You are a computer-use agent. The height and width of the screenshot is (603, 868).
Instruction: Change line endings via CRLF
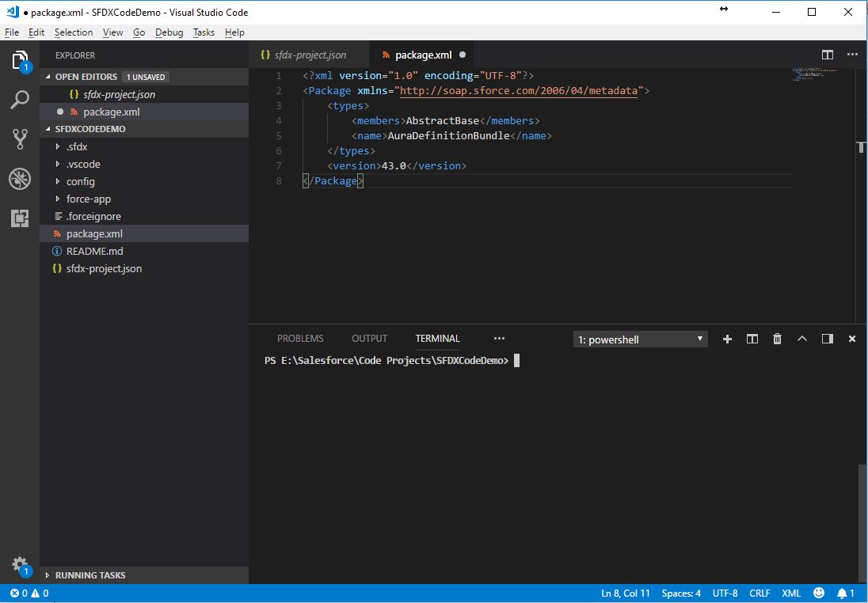759,593
